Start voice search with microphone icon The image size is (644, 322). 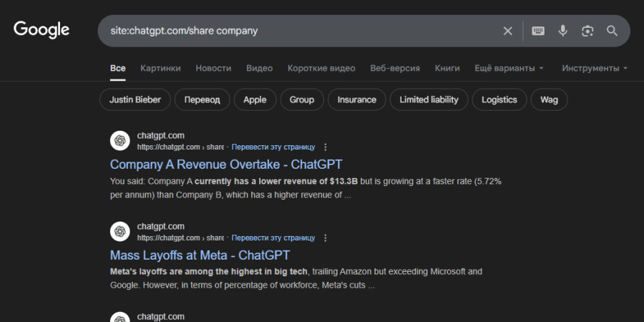pos(563,31)
